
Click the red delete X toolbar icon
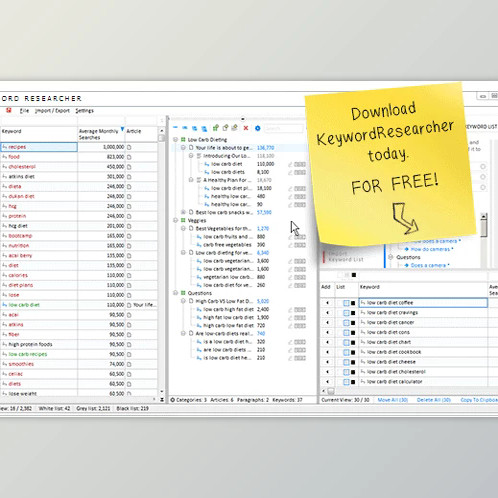(x=246, y=128)
